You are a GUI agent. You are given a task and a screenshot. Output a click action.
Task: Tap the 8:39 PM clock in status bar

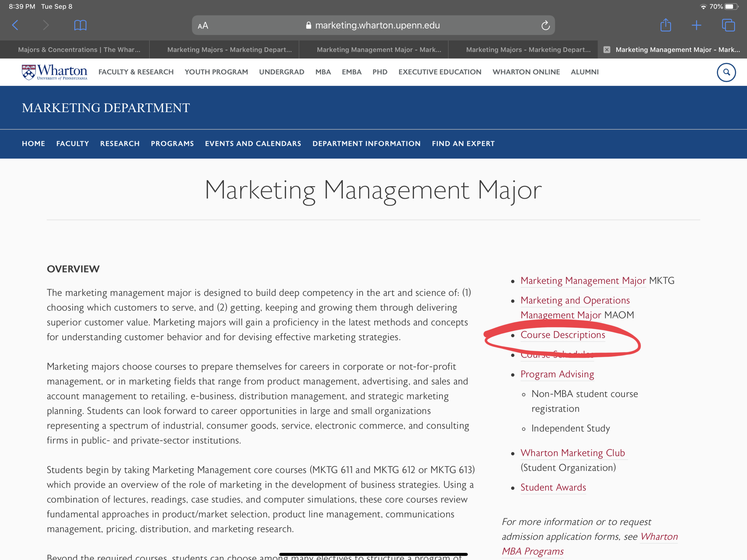tap(22, 6)
